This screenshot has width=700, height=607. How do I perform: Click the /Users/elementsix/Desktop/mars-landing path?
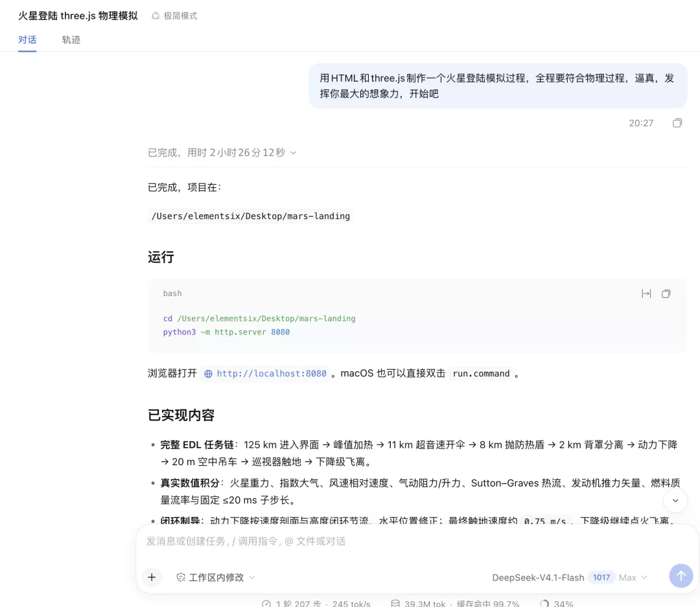tap(250, 216)
